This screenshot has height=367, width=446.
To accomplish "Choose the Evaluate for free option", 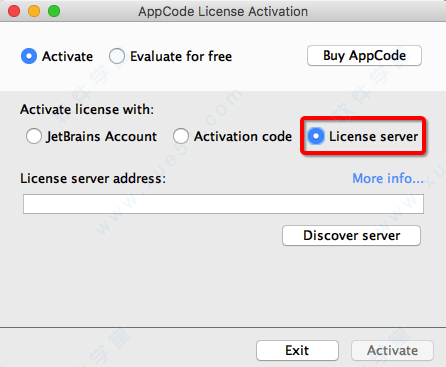I will point(117,56).
